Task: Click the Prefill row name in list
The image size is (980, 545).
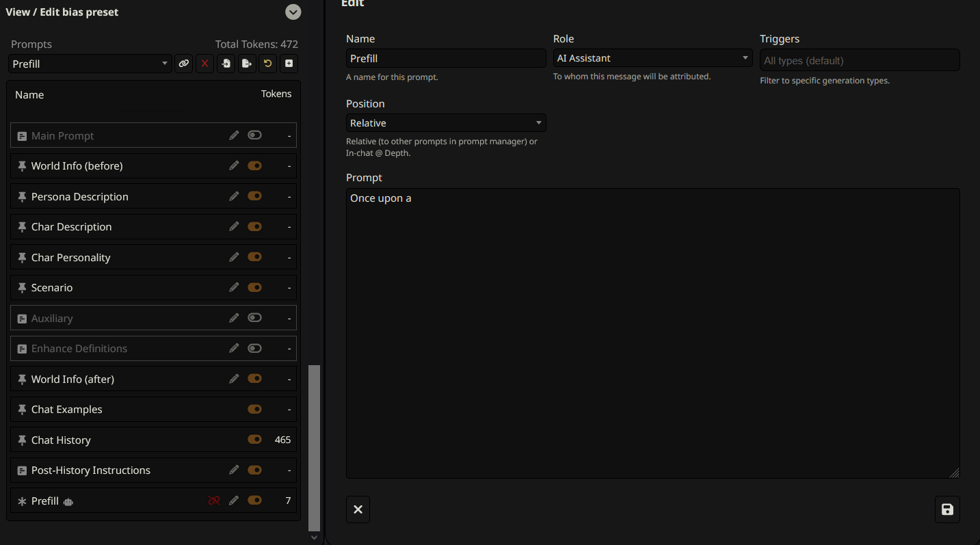Action: (x=45, y=501)
